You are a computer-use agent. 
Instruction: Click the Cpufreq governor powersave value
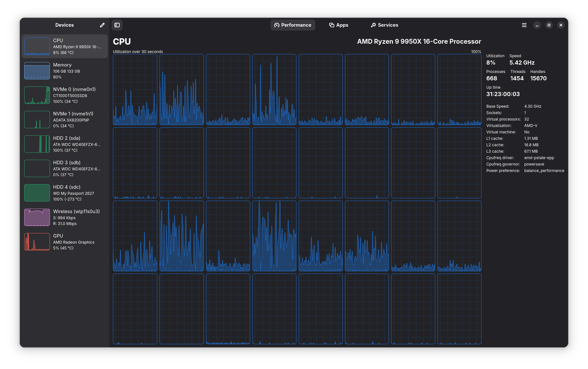pyautogui.click(x=535, y=164)
